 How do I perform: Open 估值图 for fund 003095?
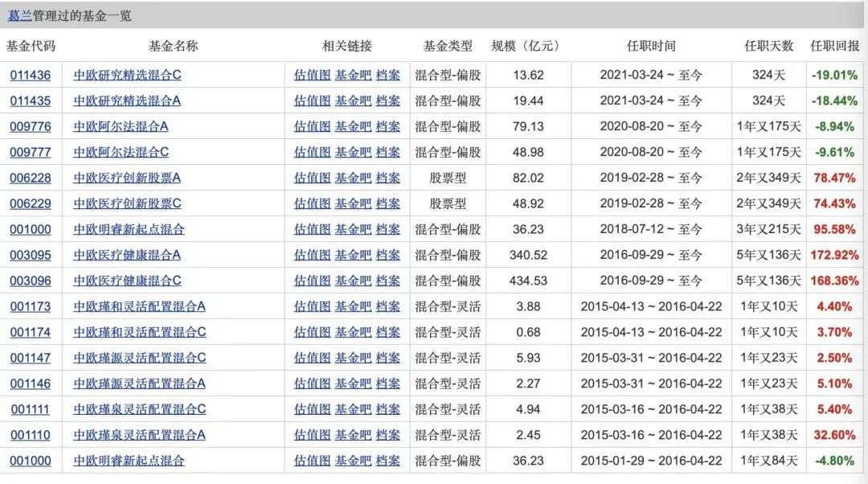[x=312, y=256]
